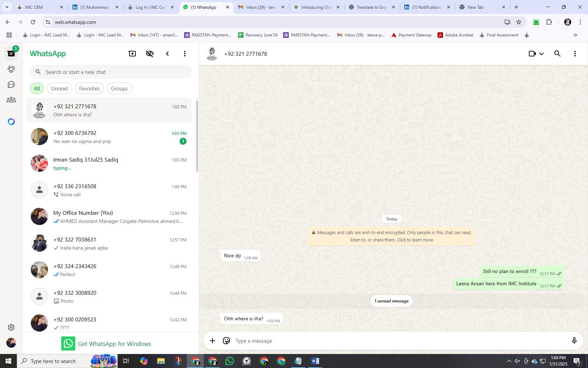Open Meta AI circle icon in sidebar
This screenshot has height=368, width=588.
click(11, 122)
